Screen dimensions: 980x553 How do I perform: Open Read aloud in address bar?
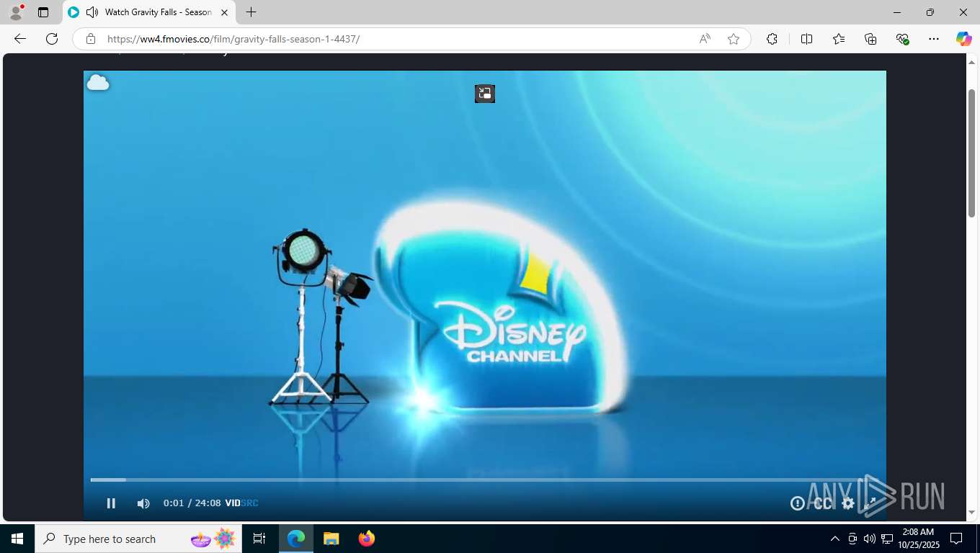click(x=705, y=39)
